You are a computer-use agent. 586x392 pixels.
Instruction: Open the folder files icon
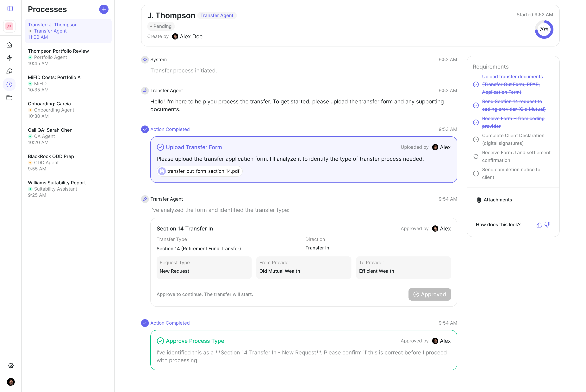(9, 98)
